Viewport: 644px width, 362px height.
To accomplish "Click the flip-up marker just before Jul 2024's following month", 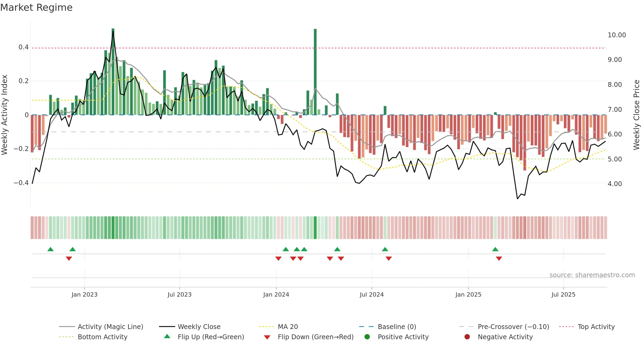I will point(385,249).
